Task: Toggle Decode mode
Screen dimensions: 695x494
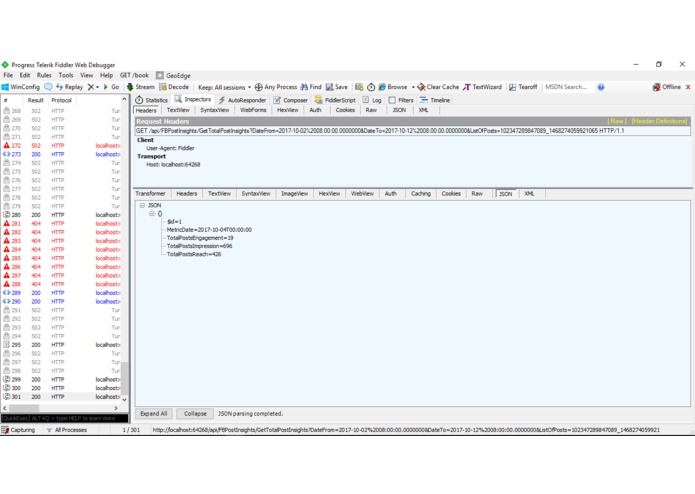Action: click(x=174, y=87)
